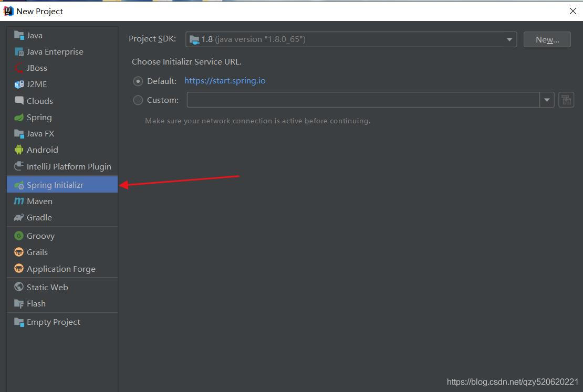Screen dimensions: 583x392
Task: Open the Project SDK dropdown
Action: [x=351, y=39]
